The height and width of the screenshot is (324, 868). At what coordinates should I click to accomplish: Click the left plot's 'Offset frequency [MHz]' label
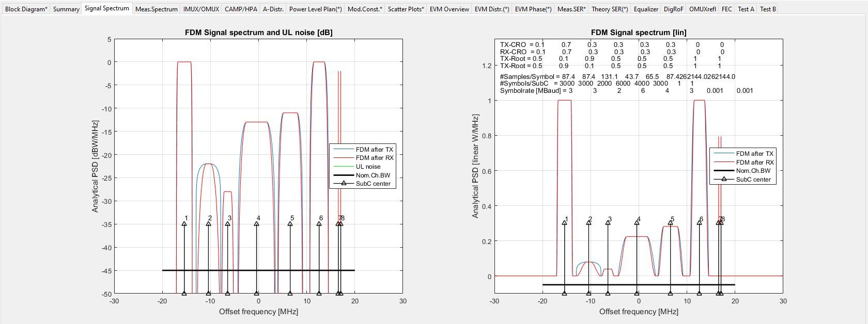258,312
